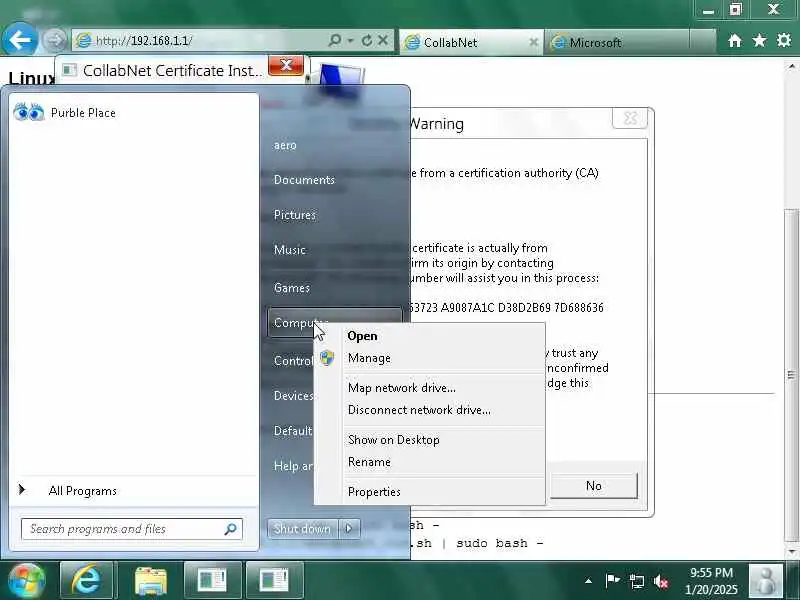Open Control Panel in Start menu

pos(293,361)
